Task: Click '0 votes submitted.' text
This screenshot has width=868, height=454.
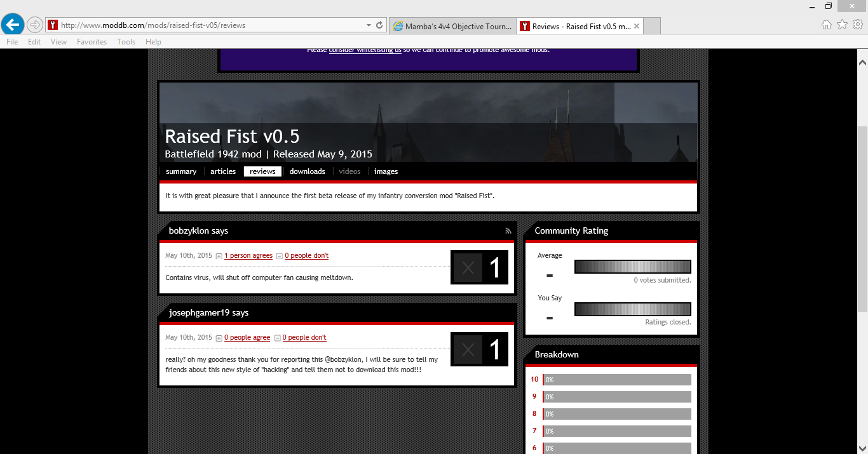Action: 662,280
